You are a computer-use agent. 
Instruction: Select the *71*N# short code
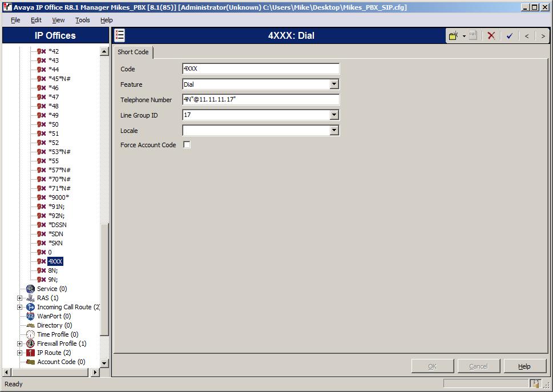[59, 189]
